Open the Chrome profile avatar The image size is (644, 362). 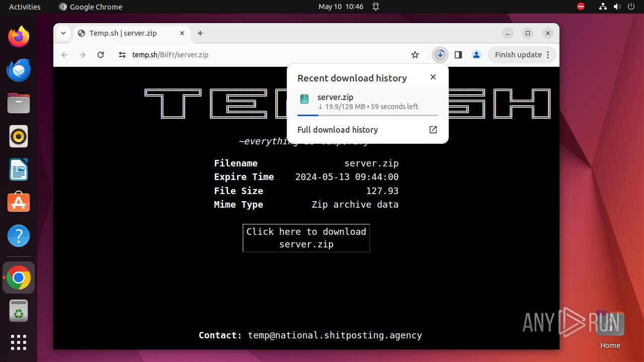pos(476,55)
